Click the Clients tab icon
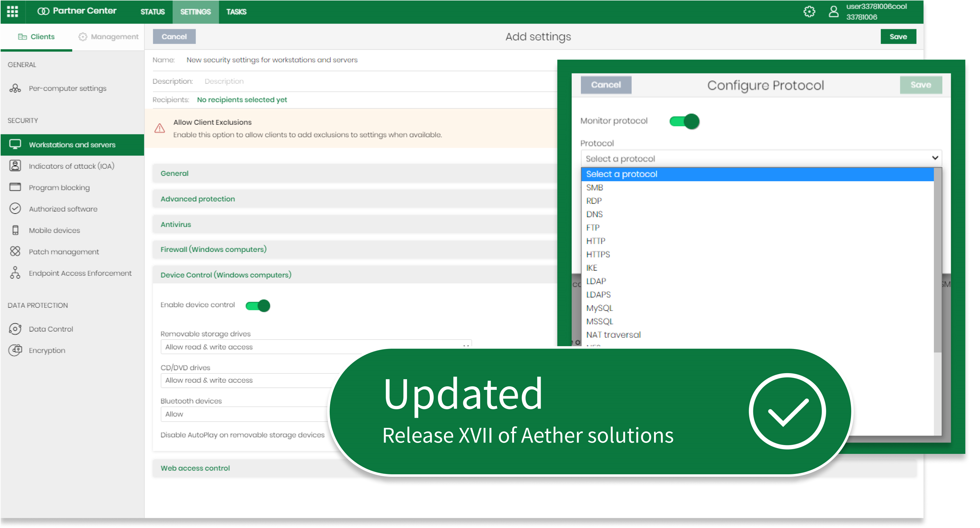Viewport: 980px width, 528px height. (22, 36)
